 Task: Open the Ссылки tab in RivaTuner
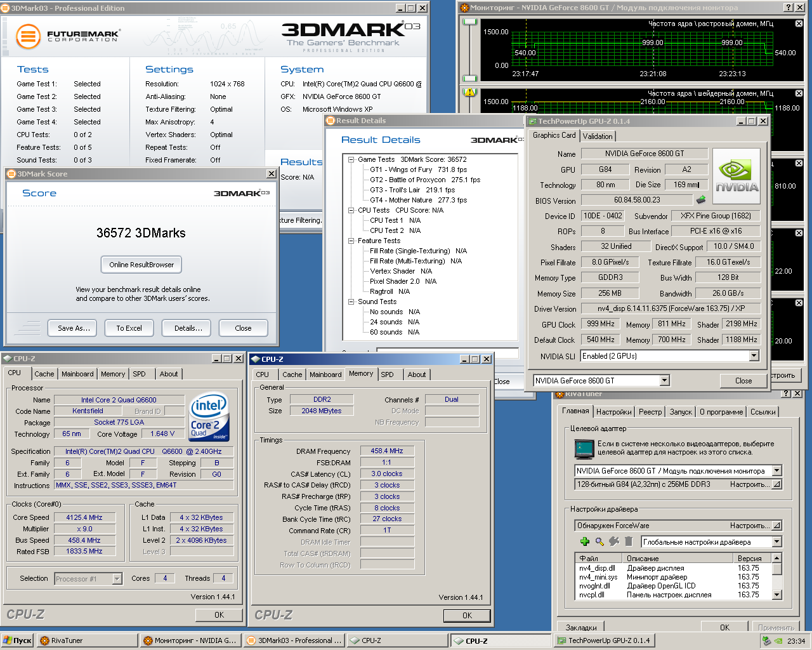point(763,412)
